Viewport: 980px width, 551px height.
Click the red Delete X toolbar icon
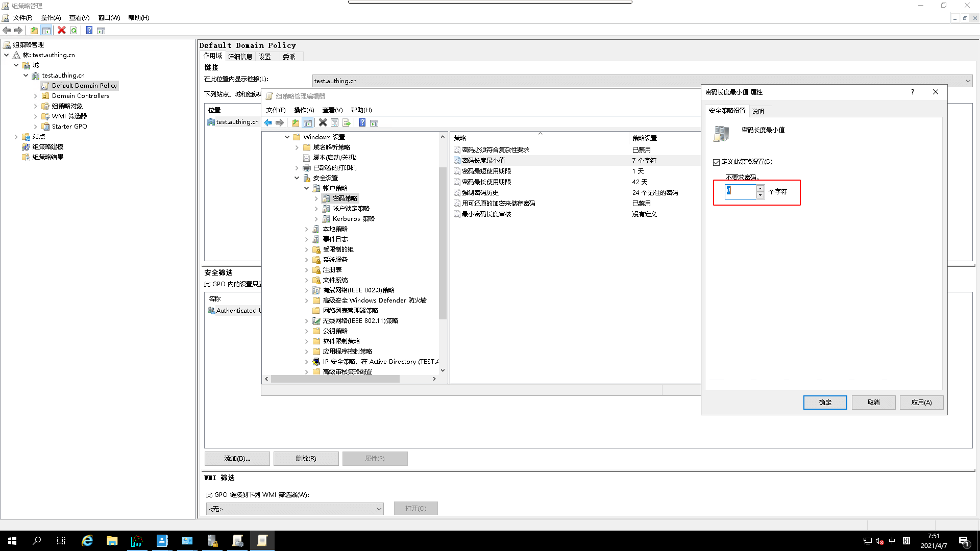tap(62, 30)
